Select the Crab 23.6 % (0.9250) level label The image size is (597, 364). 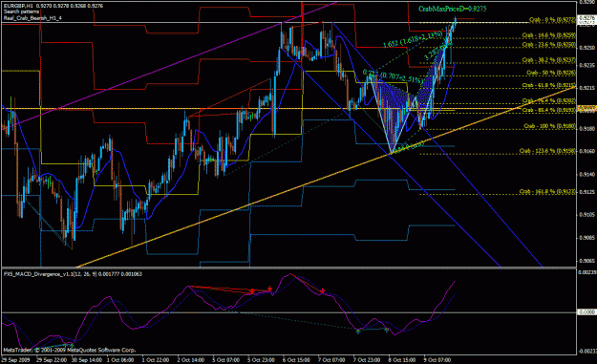coord(548,45)
